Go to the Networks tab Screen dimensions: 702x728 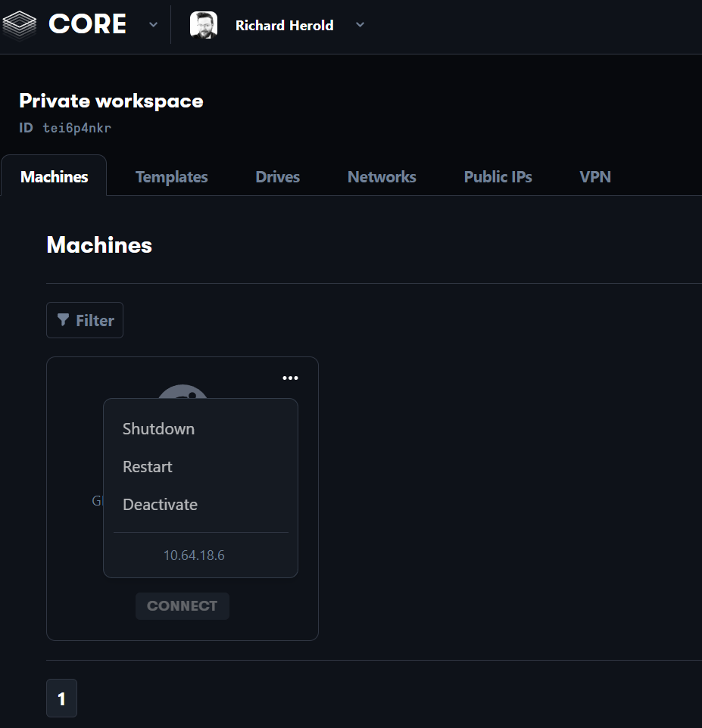tap(382, 177)
